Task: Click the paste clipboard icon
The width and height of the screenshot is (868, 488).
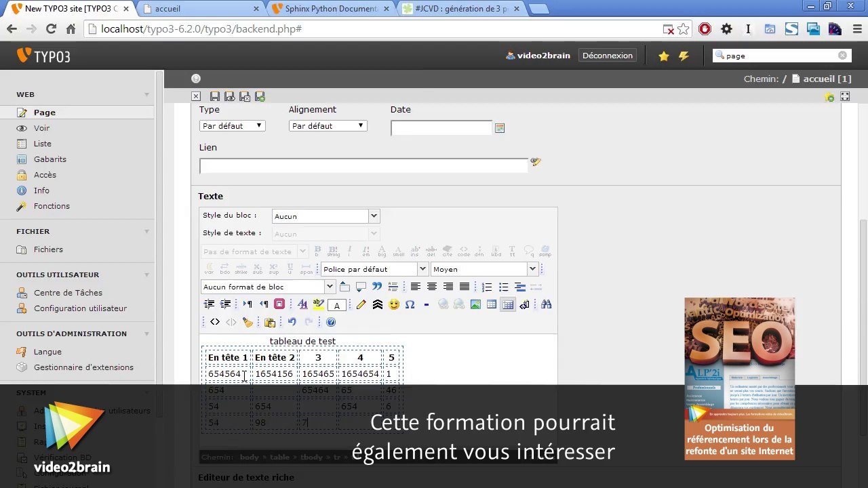Action: click(x=270, y=322)
